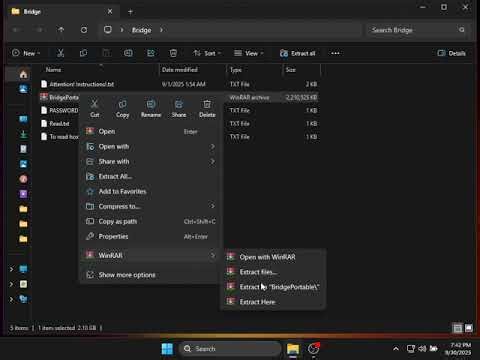Click Rename icon in context menu
480x360 pixels.
[x=151, y=109]
